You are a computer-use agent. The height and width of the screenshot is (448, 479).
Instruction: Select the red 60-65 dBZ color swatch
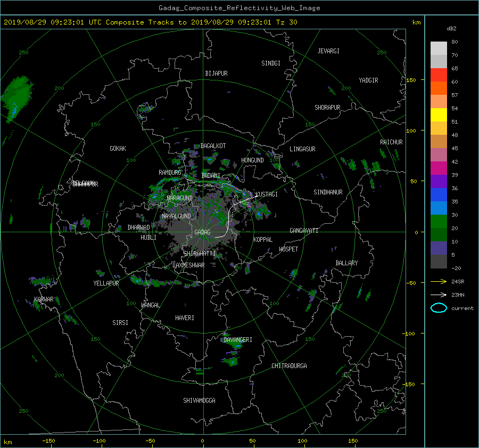pos(439,75)
